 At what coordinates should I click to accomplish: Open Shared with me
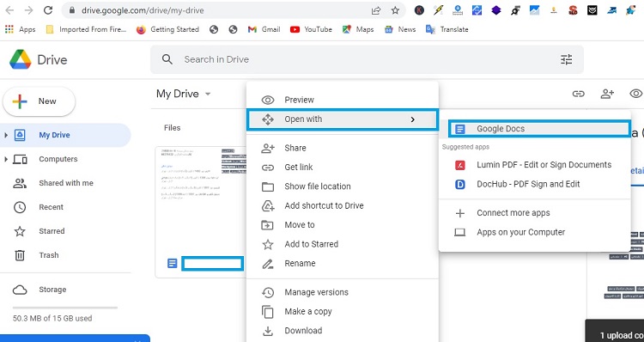click(x=66, y=183)
